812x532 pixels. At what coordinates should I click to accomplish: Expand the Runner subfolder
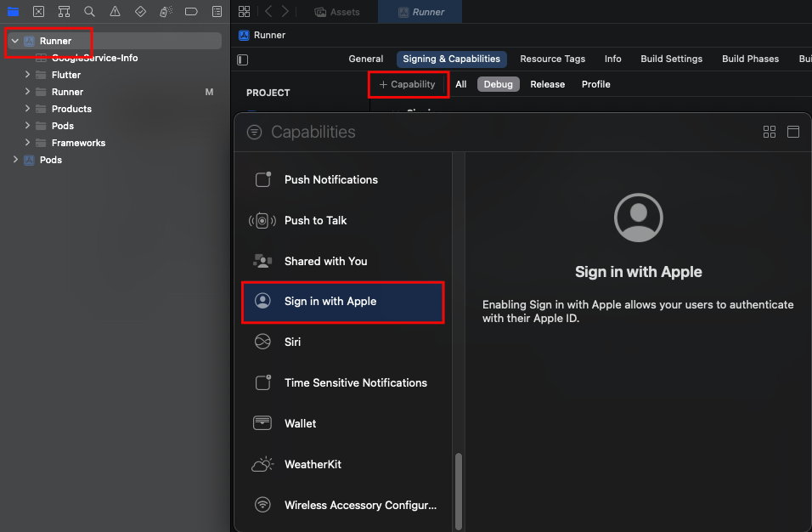point(27,92)
